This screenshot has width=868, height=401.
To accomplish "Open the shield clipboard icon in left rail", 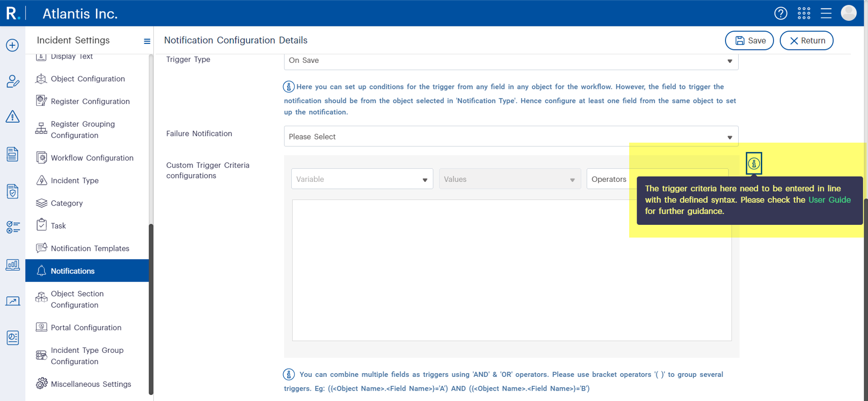I will (x=13, y=191).
